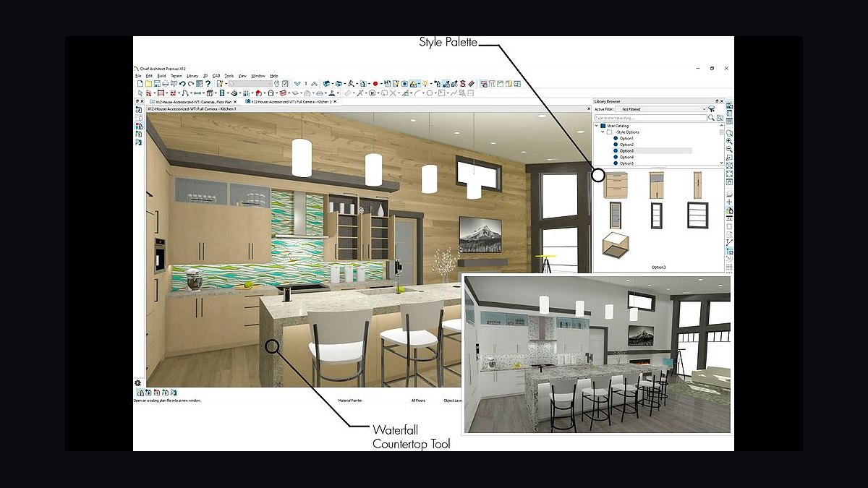Click the red eraser icon in top toolbar
Viewport: 868px width, 488px height.
click(472, 84)
